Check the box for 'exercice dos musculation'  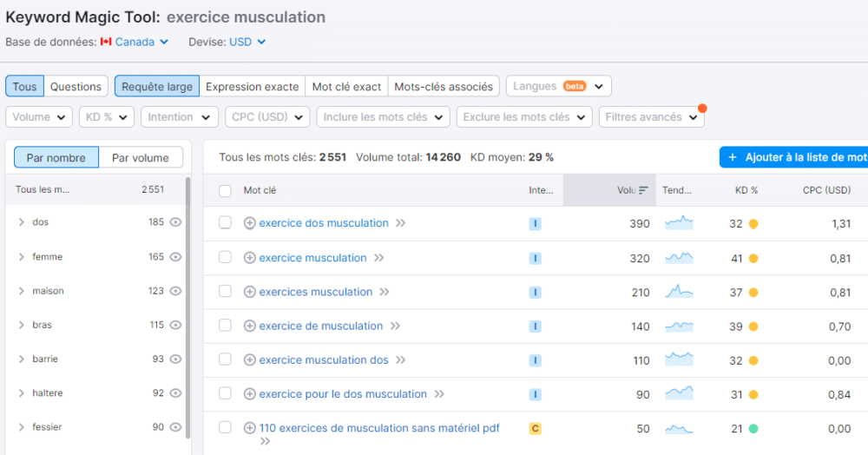coord(225,222)
